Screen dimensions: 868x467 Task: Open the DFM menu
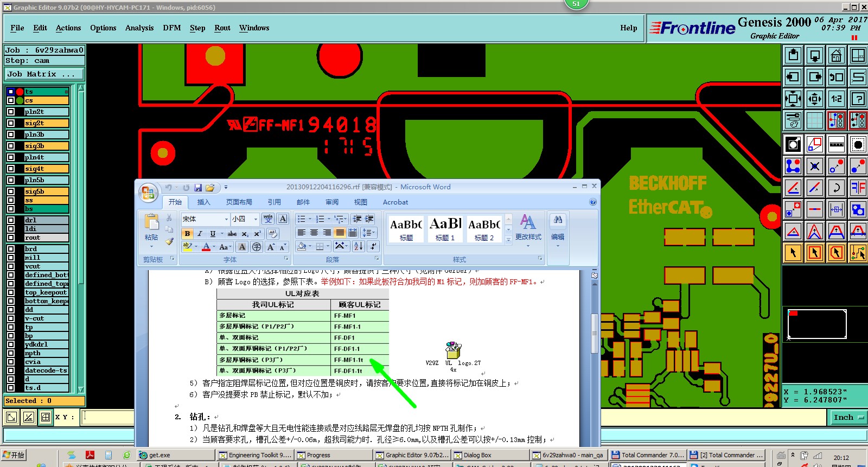172,28
